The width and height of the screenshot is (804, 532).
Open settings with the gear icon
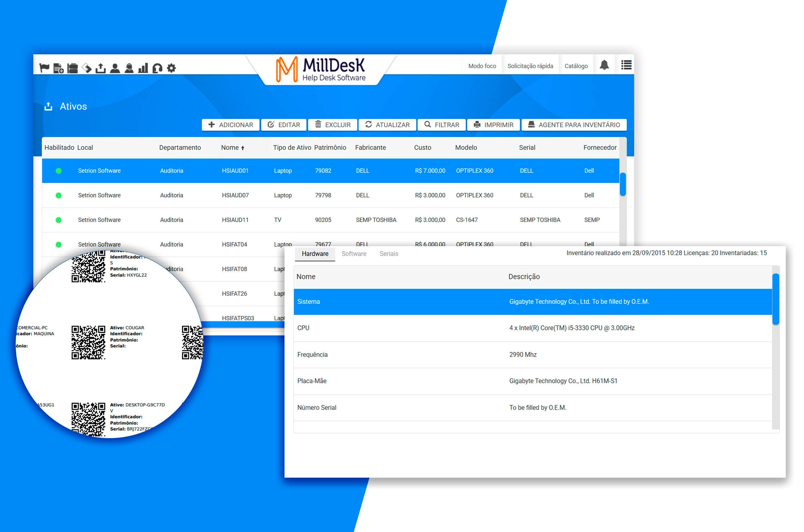171,68
